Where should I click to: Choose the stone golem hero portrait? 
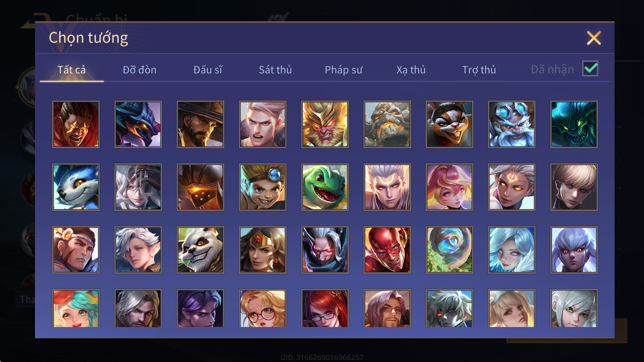tap(387, 124)
